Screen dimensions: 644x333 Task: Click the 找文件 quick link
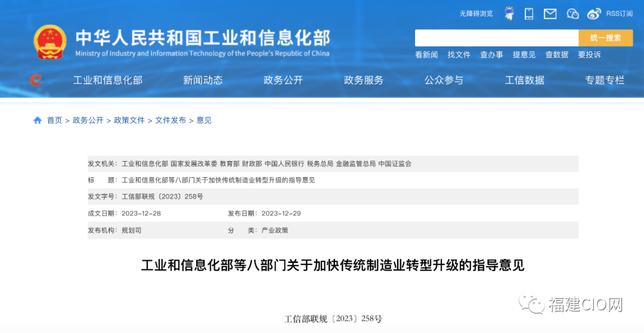click(x=459, y=54)
